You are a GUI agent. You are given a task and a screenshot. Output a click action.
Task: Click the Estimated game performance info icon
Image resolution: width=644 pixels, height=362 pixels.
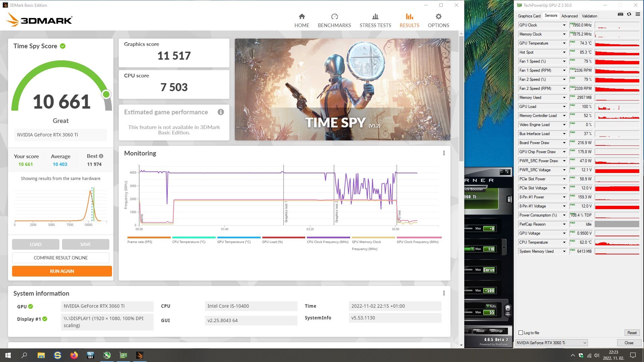pyautogui.click(x=221, y=112)
